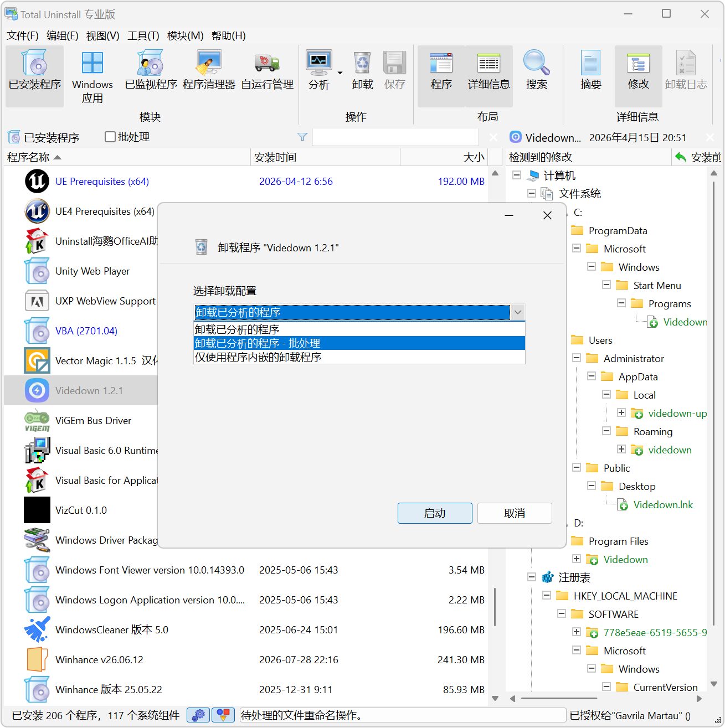
Task: Select the UE Prerequisites (x64) program icon
Action: (37, 181)
